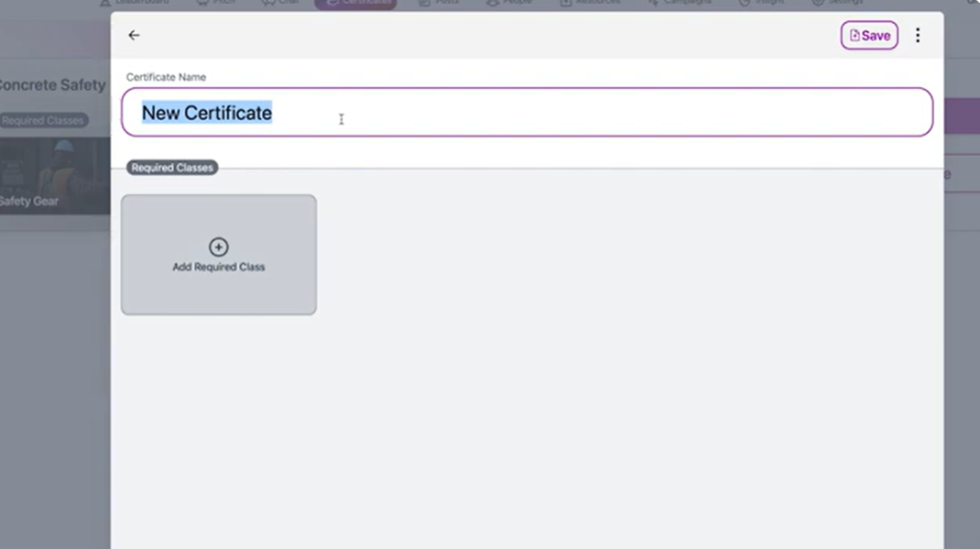Switch to the Insight tab
The height and width of the screenshot is (549, 980).
[761, 3]
